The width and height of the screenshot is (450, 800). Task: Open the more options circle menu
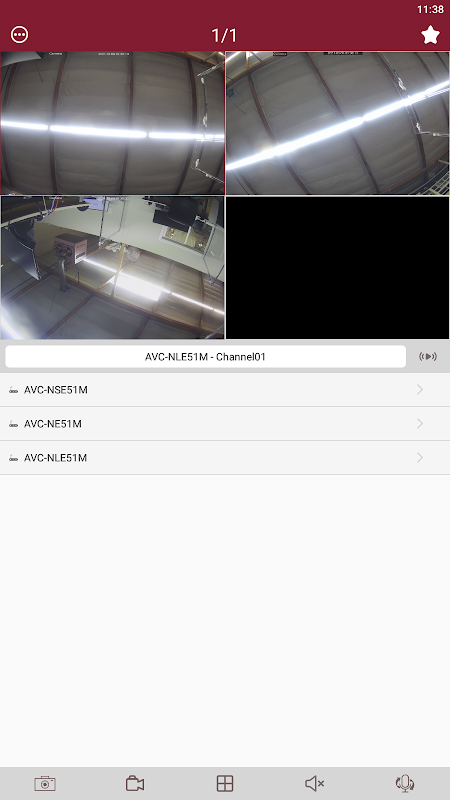[x=19, y=35]
